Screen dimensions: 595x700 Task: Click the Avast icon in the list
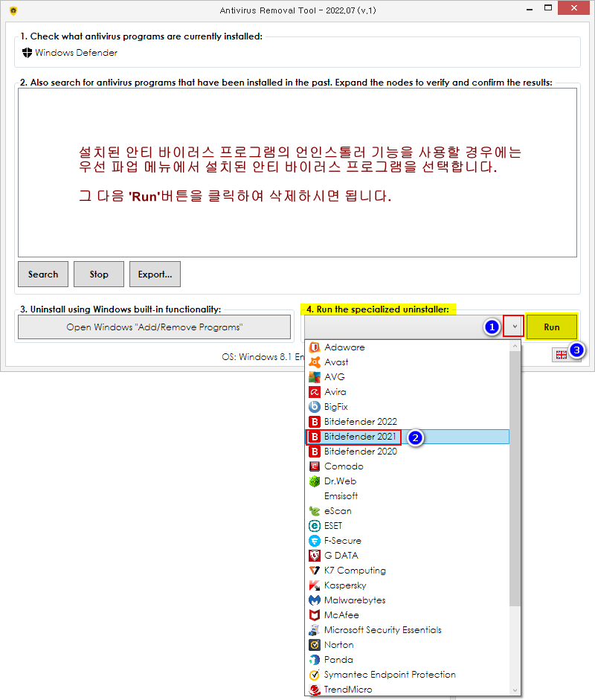point(315,362)
